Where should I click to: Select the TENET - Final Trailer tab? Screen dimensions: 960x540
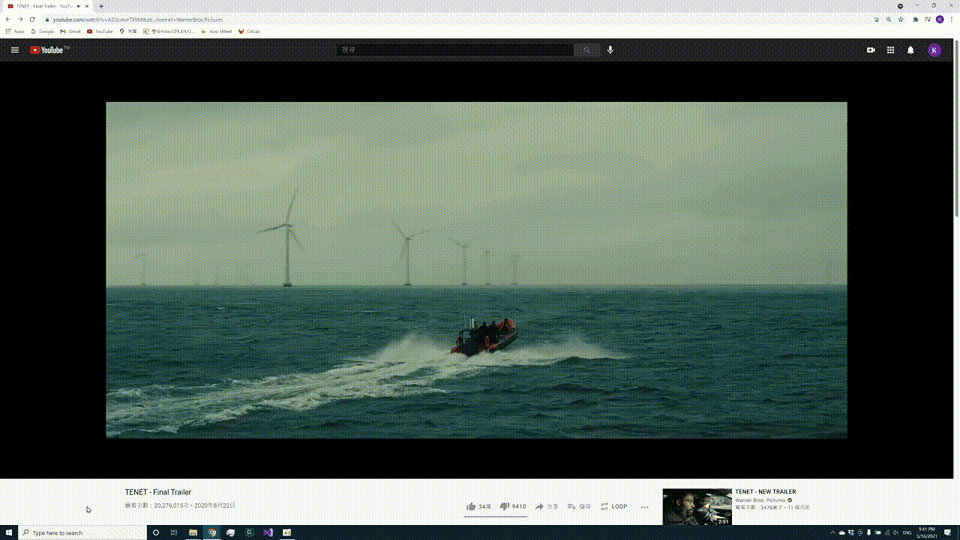point(46,6)
